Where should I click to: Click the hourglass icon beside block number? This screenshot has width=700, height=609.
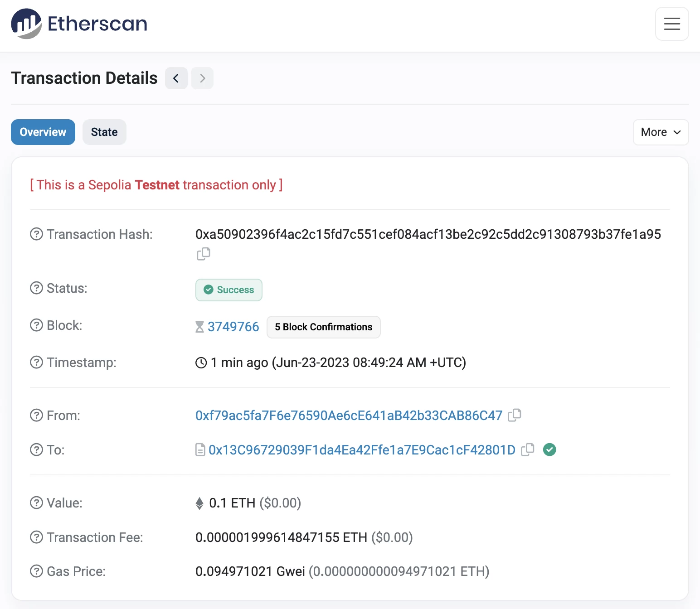[199, 327]
